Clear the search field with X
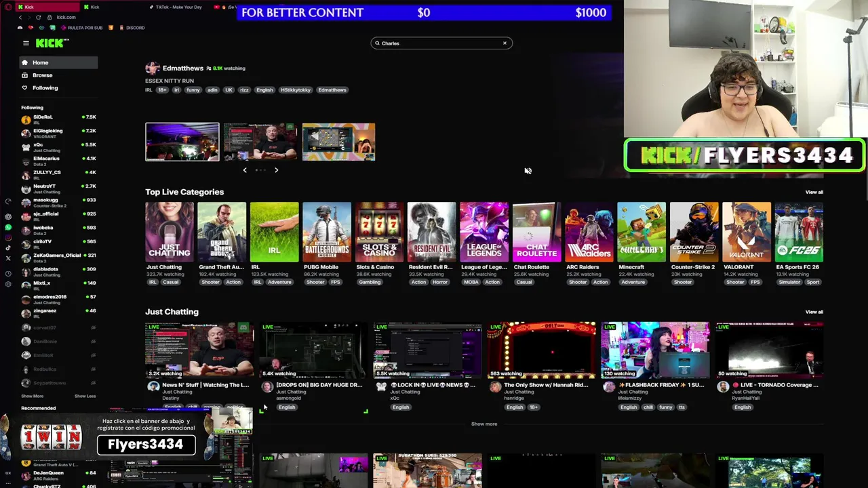The height and width of the screenshot is (488, 868). click(505, 43)
